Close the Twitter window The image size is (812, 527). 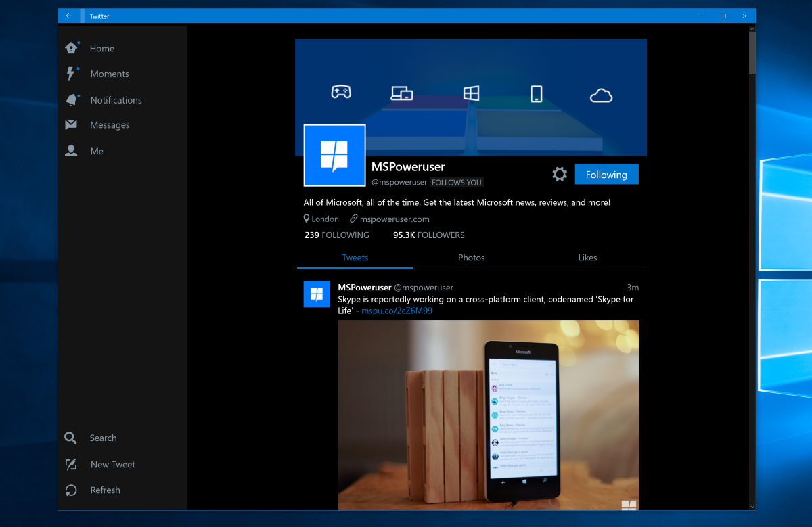(x=745, y=16)
